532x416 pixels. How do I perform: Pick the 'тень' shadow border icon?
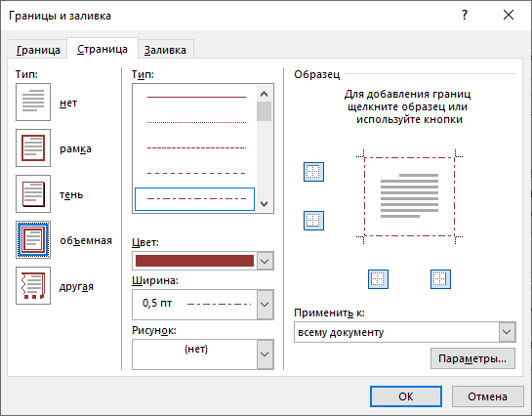click(x=33, y=193)
